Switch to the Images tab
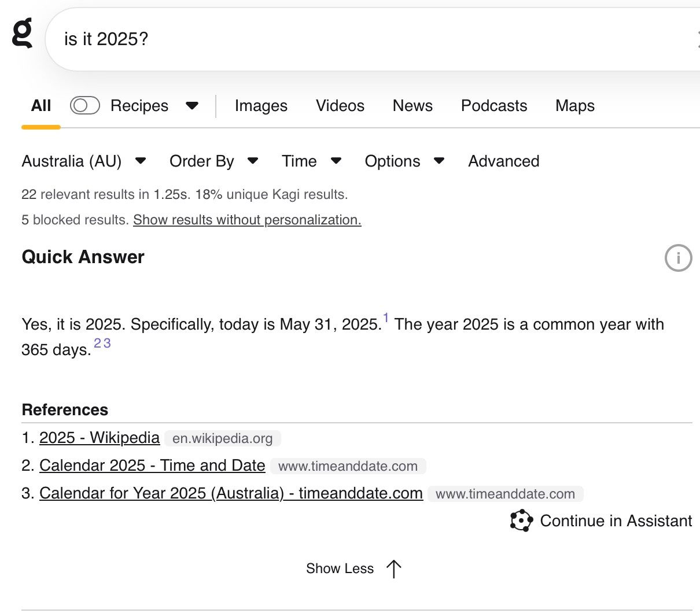 [x=261, y=106]
